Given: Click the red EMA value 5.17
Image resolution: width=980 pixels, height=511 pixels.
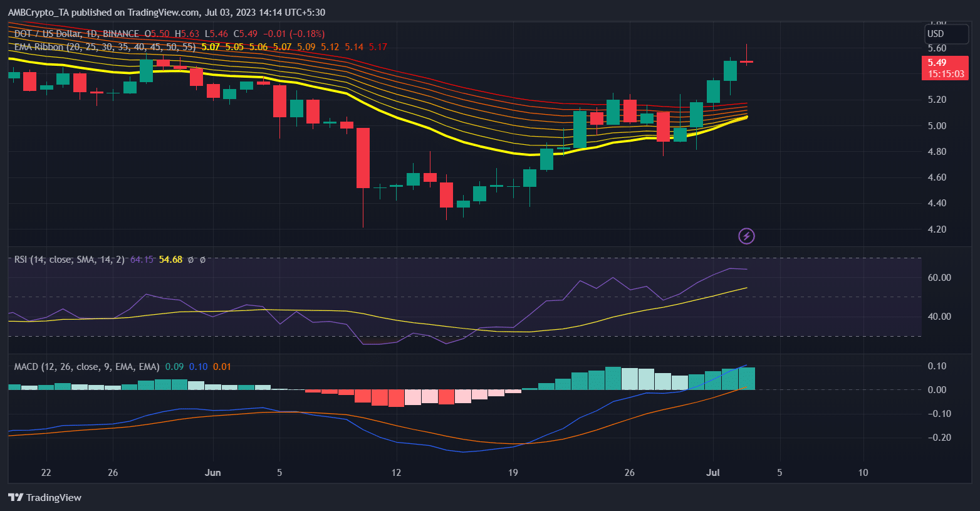Looking at the screenshot, I should (378, 47).
